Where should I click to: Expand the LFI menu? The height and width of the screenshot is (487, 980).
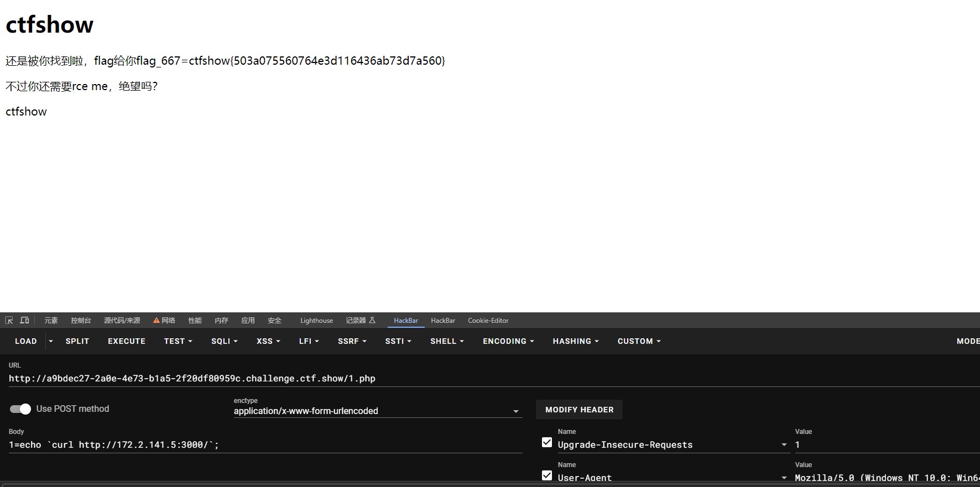coord(309,342)
